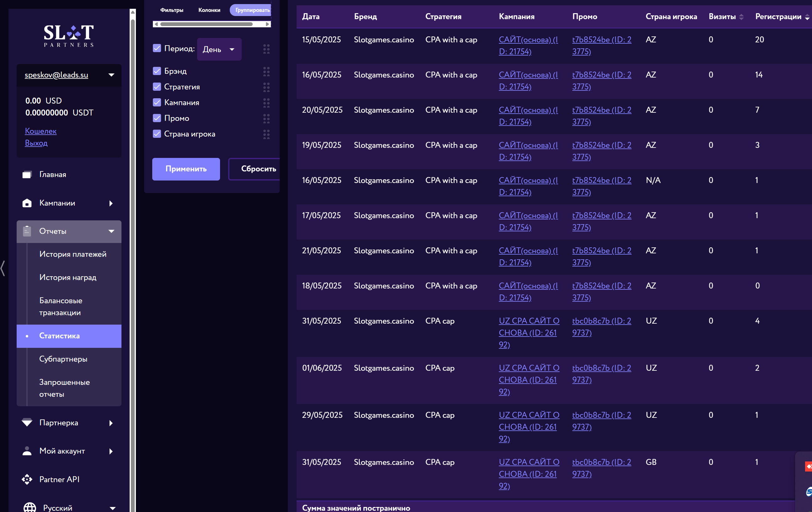Open Балансовые транзакции menu item
Screen dimensions: 812x512
[x=61, y=306]
